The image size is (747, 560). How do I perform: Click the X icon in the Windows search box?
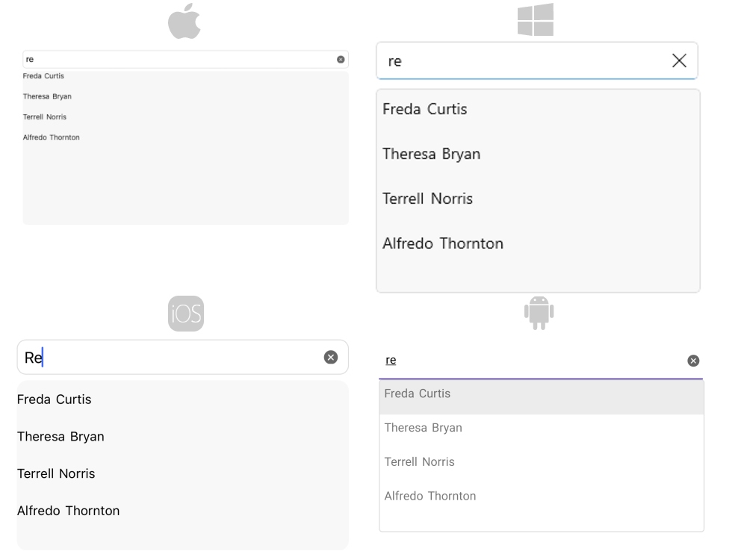[x=679, y=60]
